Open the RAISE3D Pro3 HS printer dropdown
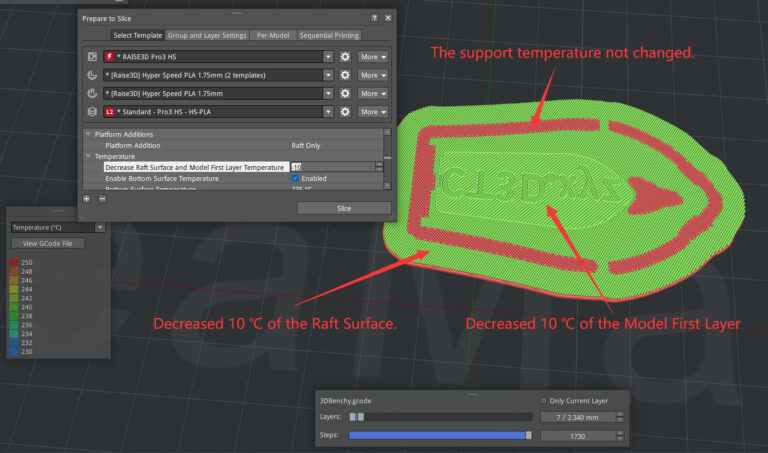The width and height of the screenshot is (768, 453). (328, 57)
